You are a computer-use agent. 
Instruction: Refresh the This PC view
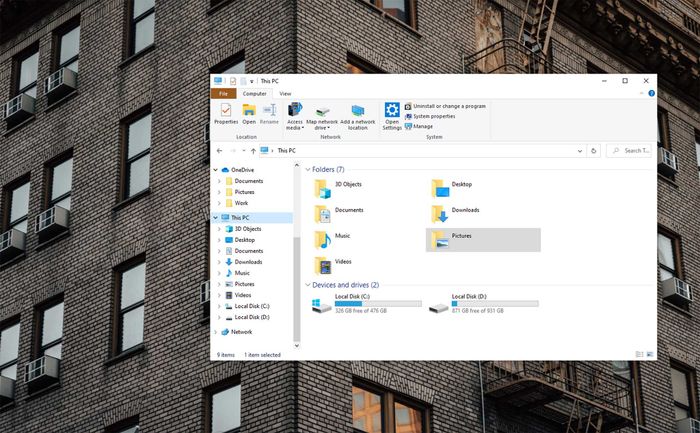(x=594, y=150)
